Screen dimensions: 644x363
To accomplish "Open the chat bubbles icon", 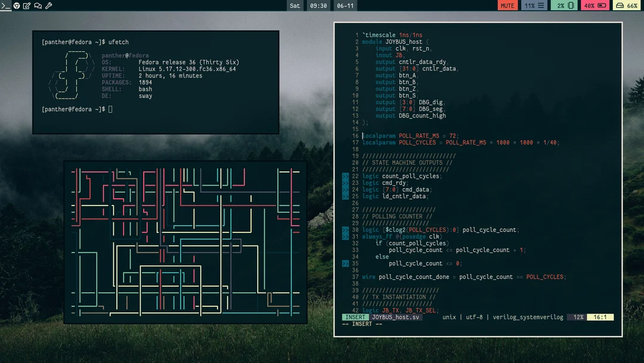I will click(x=38, y=5).
